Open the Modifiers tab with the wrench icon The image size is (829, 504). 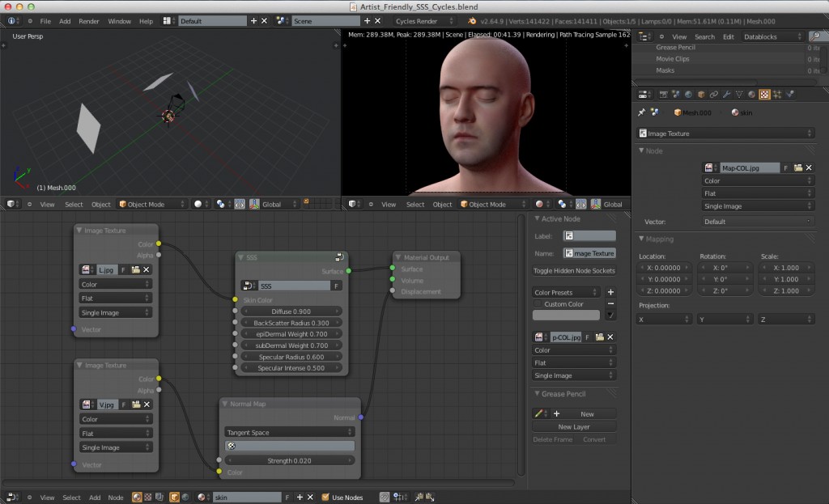coord(726,94)
